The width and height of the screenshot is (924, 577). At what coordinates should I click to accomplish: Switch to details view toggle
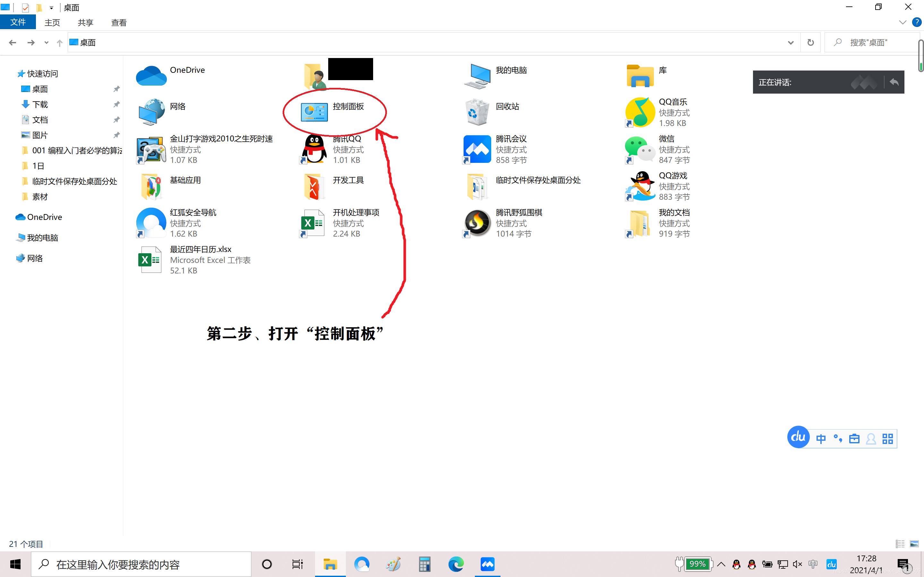(x=900, y=544)
